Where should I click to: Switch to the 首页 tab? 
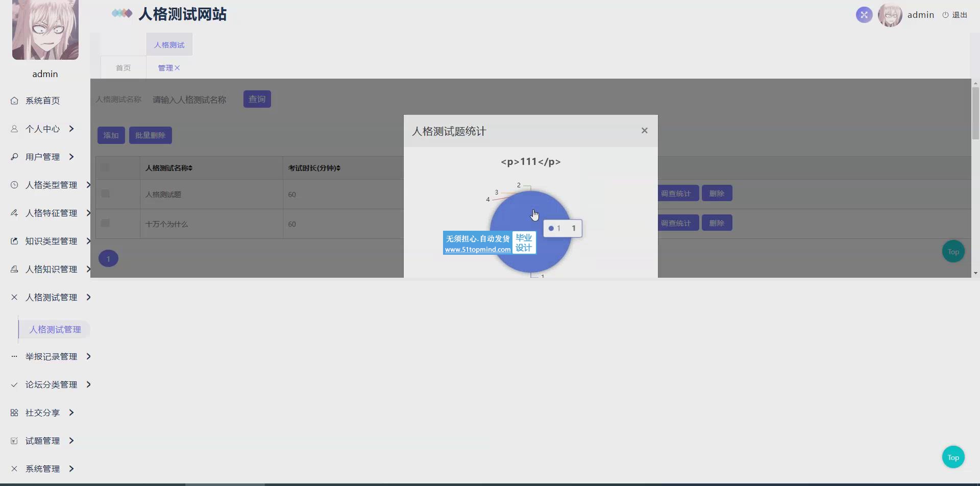tap(123, 68)
